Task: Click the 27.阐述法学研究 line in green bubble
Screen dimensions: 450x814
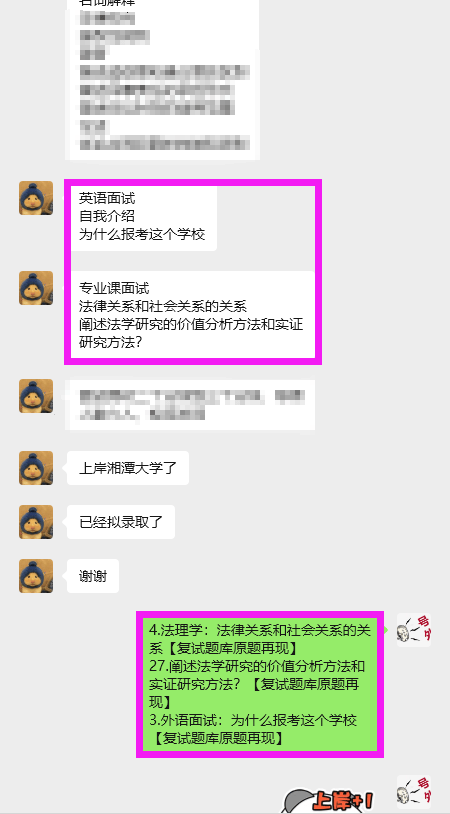Action: click(x=257, y=666)
